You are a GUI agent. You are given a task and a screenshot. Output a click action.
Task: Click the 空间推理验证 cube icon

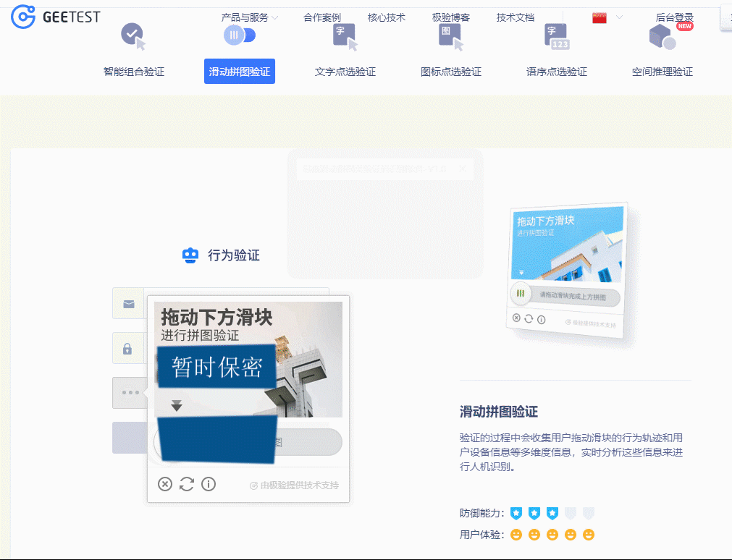coord(662,36)
